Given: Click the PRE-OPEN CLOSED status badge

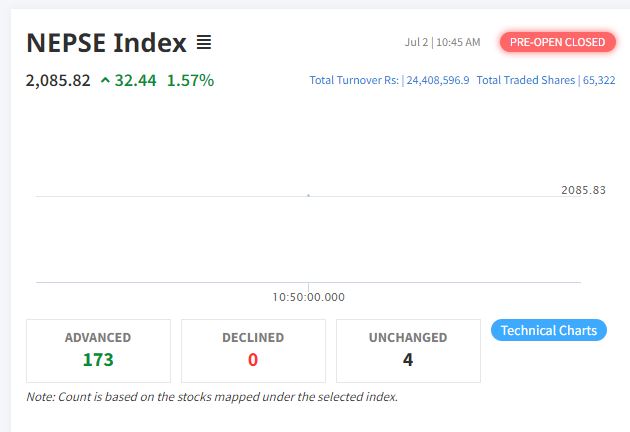Looking at the screenshot, I should 557,42.
